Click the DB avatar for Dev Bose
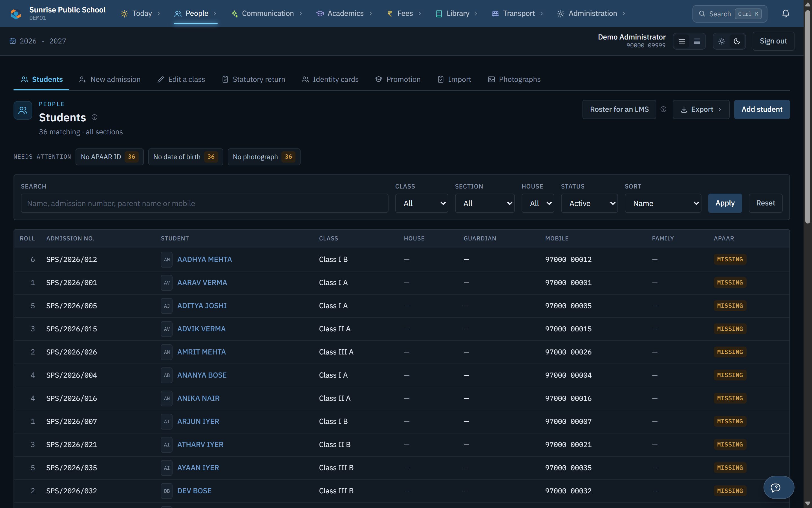The image size is (812, 508). click(x=167, y=491)
